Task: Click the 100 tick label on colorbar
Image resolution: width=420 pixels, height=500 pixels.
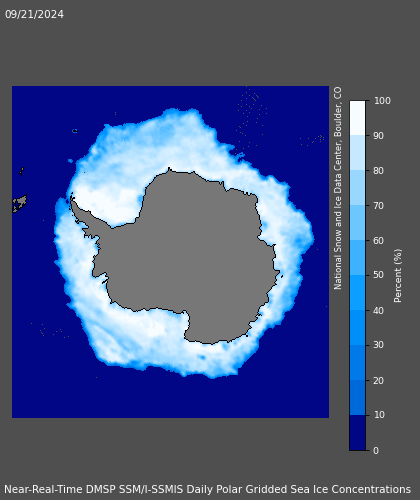Action: (382, 101)
